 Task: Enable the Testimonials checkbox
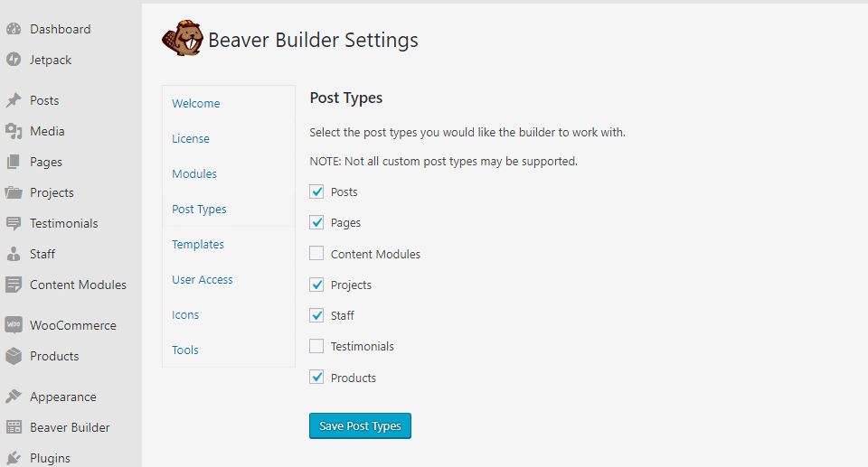[x=316, y=346]
